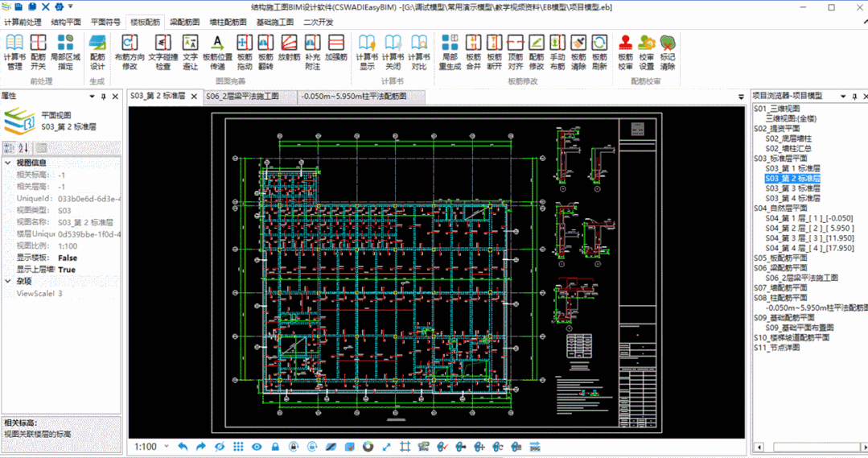Select S03_第 3 标准层 in project browser
The width and height of the screenshot is (868, 458).
(792, 188)
